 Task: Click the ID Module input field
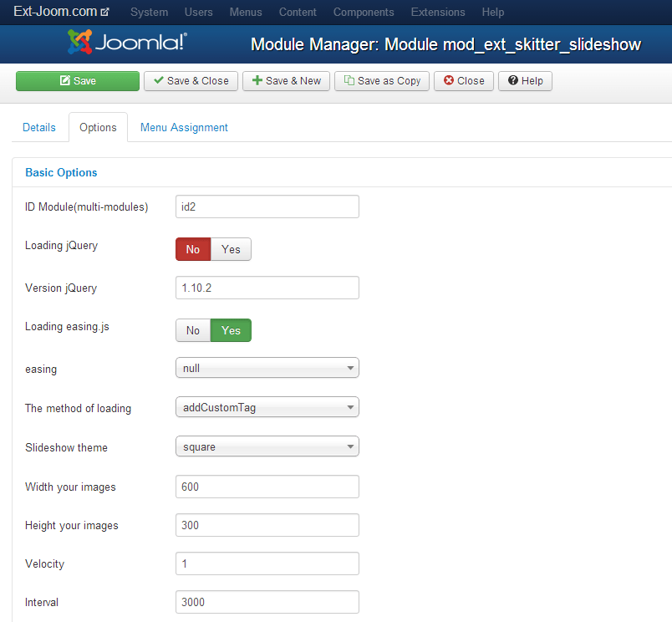267,206
